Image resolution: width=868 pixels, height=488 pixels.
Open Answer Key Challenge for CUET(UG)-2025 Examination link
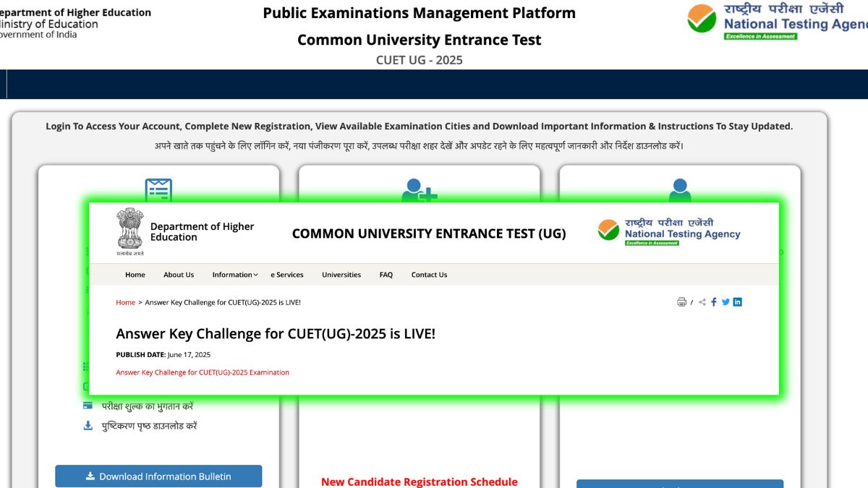(203, 372)
